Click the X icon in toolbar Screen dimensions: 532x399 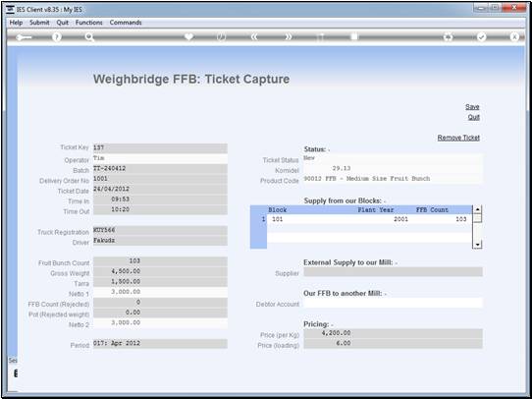514,37
